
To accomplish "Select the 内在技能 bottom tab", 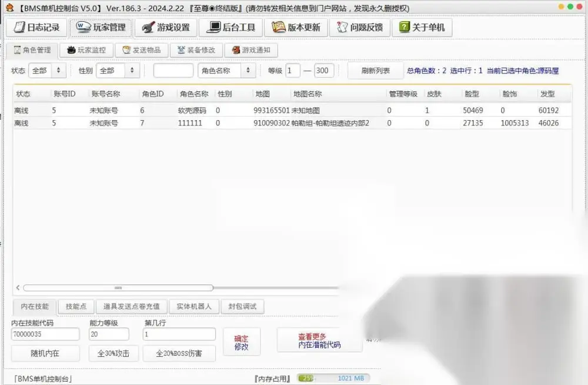I will click(x=35, y=307).
